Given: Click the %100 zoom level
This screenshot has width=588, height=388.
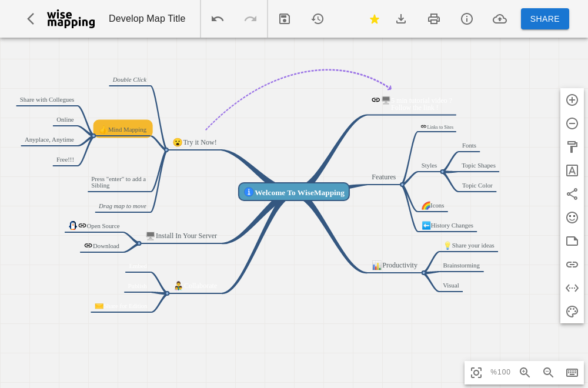Looking at the screenshot, I should 500,372.
